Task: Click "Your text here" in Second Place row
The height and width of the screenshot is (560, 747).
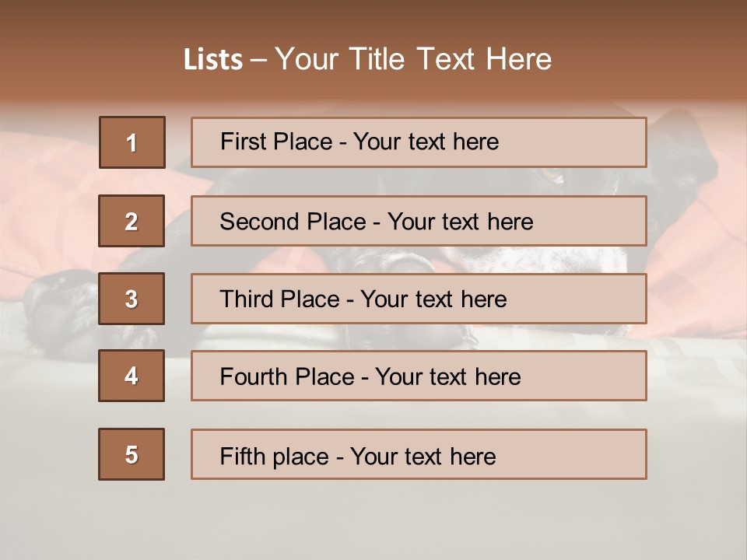Action: (461, 222)
